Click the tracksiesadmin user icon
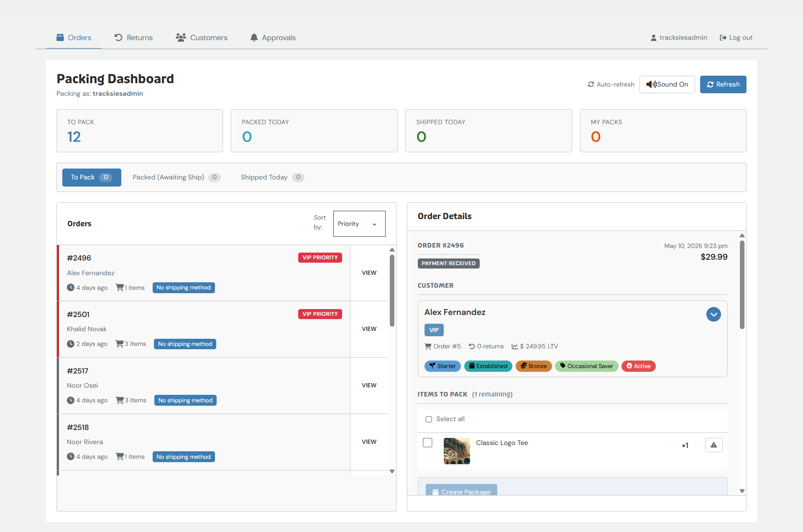Viewport: 803px width, 532px height. 654,38
